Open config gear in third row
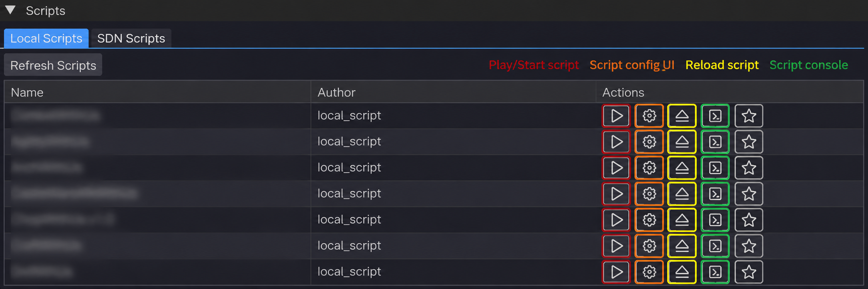868x289 pixels. click(649, 168)
